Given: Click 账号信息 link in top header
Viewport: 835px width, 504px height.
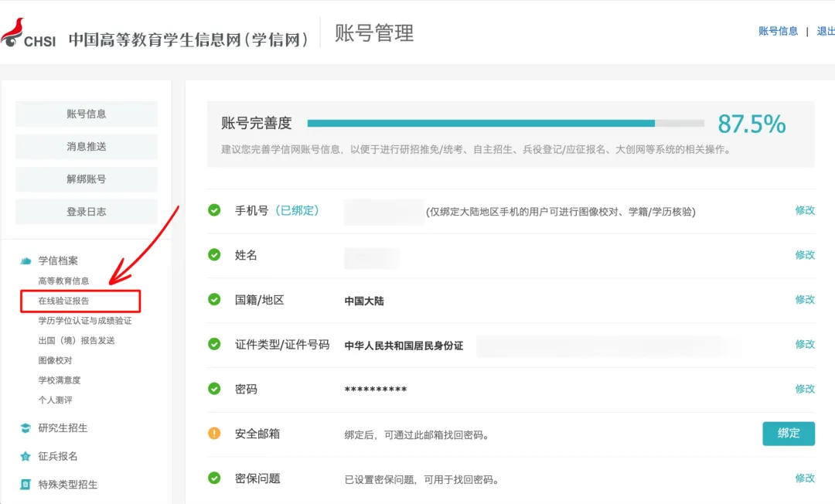Looking at the screenshot, I should 778,32.
